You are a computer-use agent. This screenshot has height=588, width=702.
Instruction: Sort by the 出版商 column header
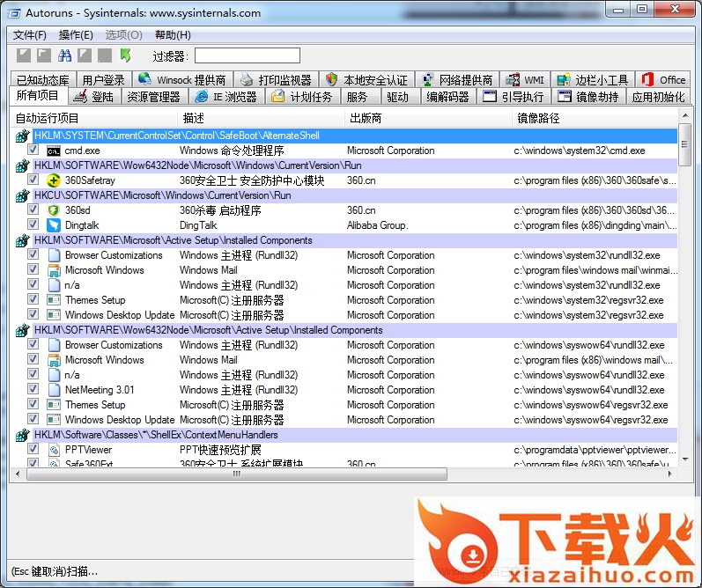pyautogui.click(x=428, y=118)
